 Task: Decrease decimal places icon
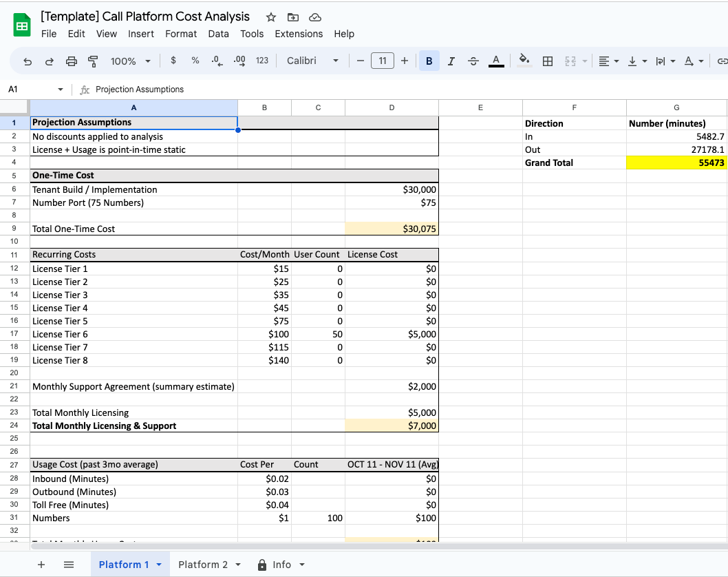tap(217, 61)
